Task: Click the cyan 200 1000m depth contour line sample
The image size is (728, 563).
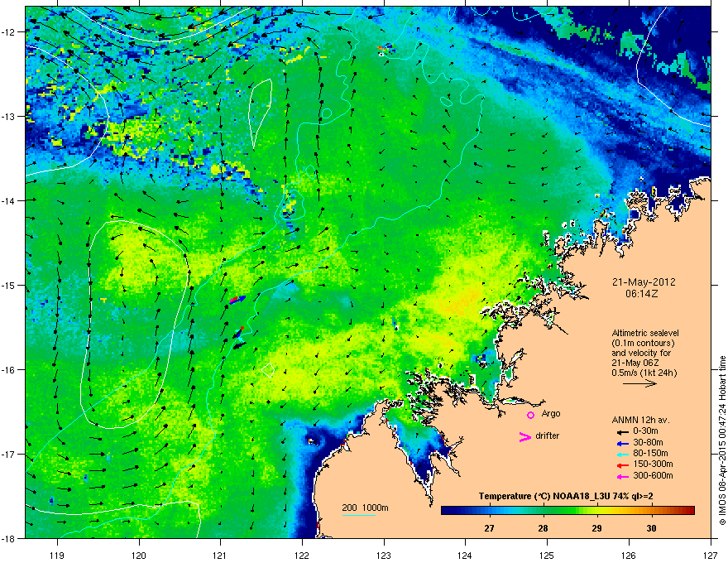Action: pyautogui.click(x=359, y=515)
